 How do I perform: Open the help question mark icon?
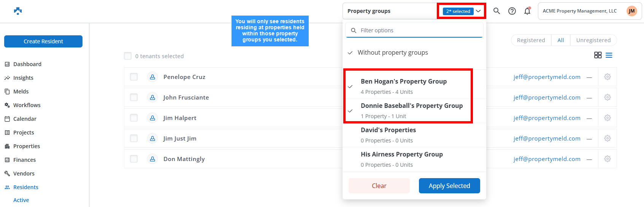[512, 11]
